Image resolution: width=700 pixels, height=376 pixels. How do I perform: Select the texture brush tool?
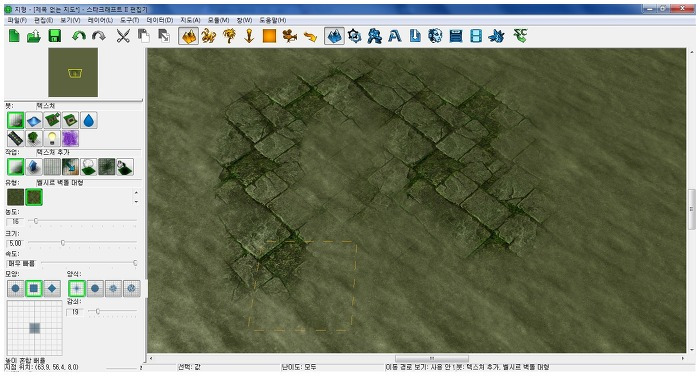(16, 121)
